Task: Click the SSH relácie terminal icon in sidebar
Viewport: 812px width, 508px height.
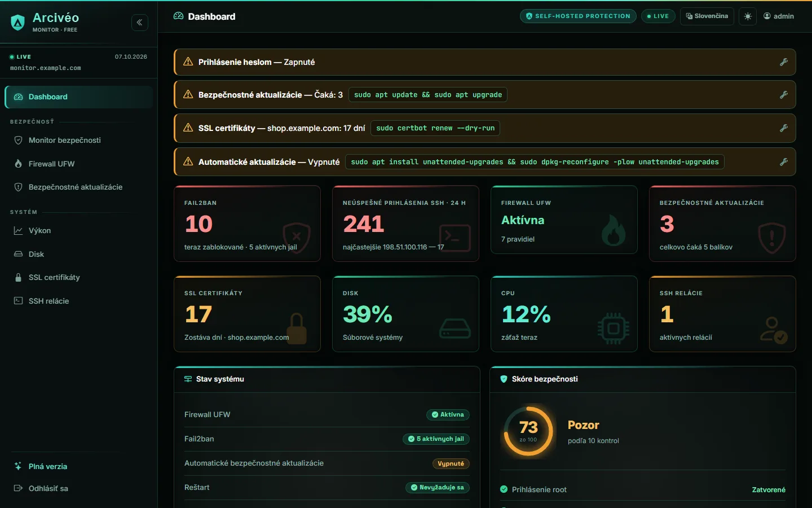Action: [18, 301]
